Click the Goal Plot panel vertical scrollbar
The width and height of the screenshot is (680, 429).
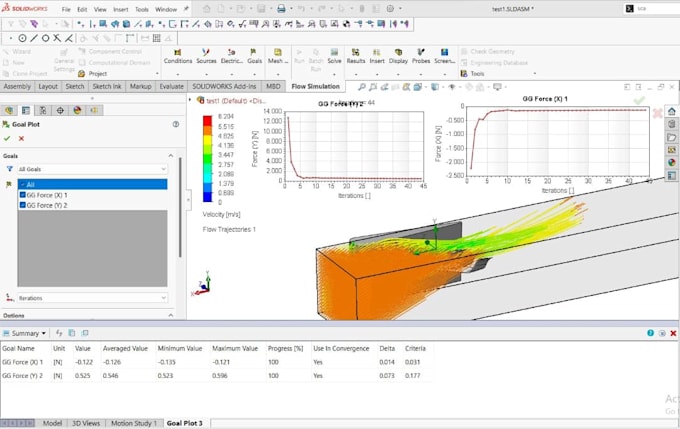[x=180, y=207]
